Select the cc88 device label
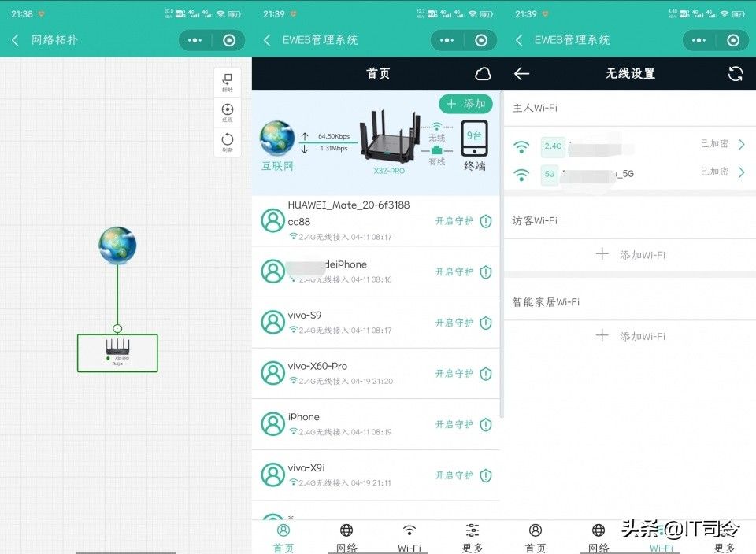Viewport: 756px width, 554px height. pos(299,222)
